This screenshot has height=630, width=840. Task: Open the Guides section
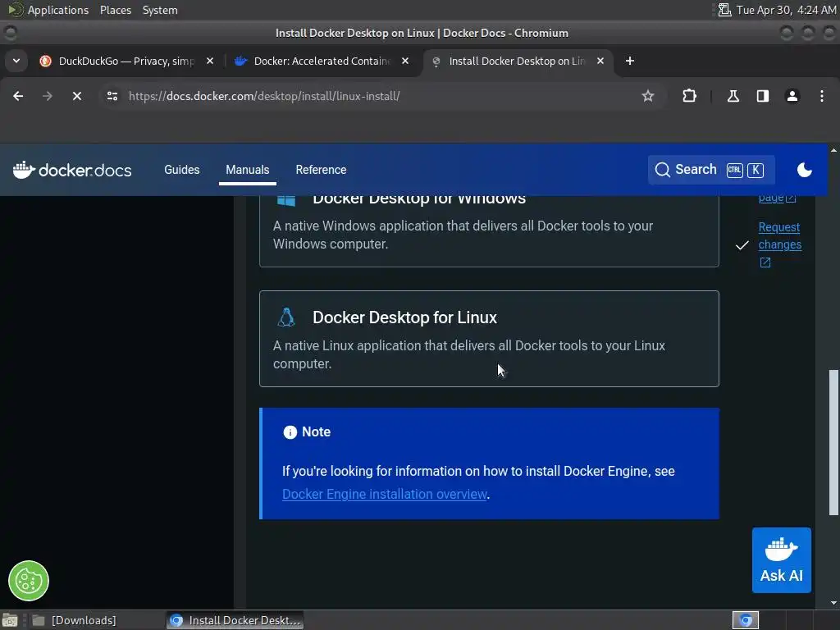(x=181, y=170)
